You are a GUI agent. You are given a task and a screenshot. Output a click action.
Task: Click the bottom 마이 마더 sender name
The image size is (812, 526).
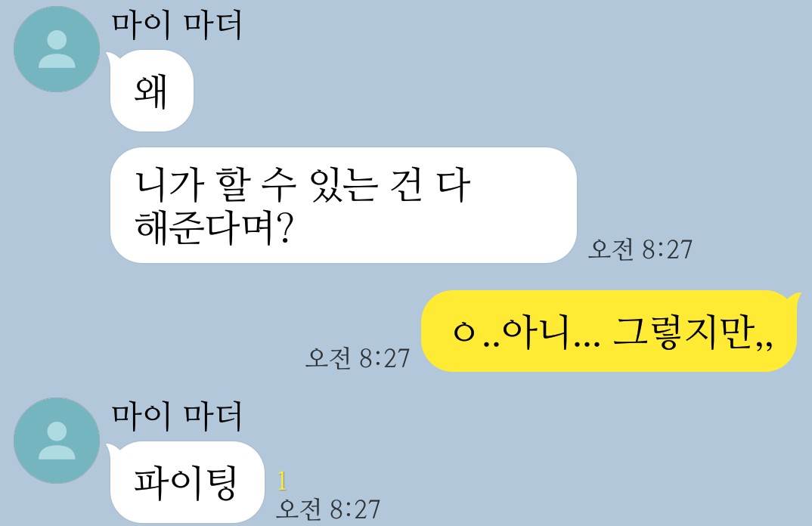coord(177,416)
